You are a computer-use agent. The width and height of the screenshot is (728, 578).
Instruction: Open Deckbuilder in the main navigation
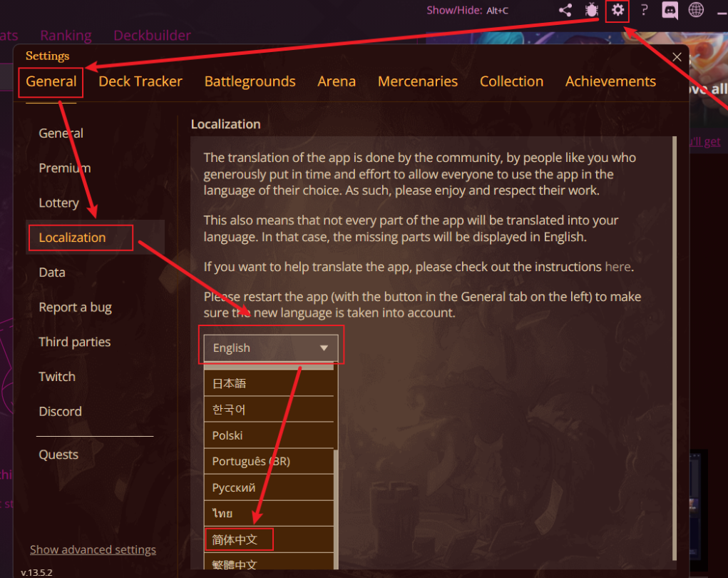153,35
